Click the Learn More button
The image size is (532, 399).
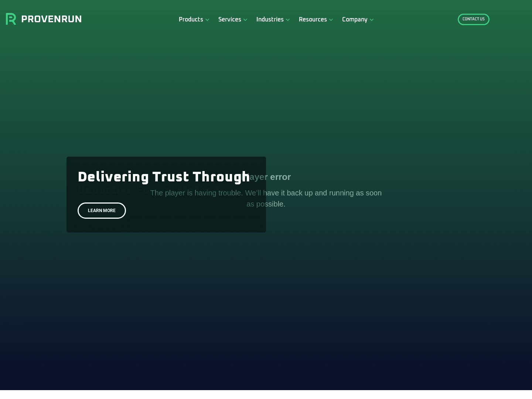pos(102,211)
